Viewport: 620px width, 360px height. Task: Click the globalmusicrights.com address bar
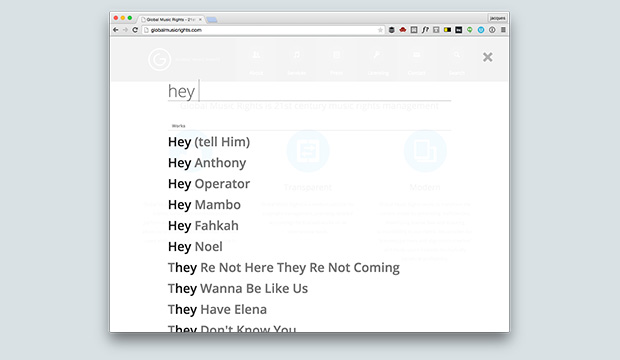pos(263,30)
